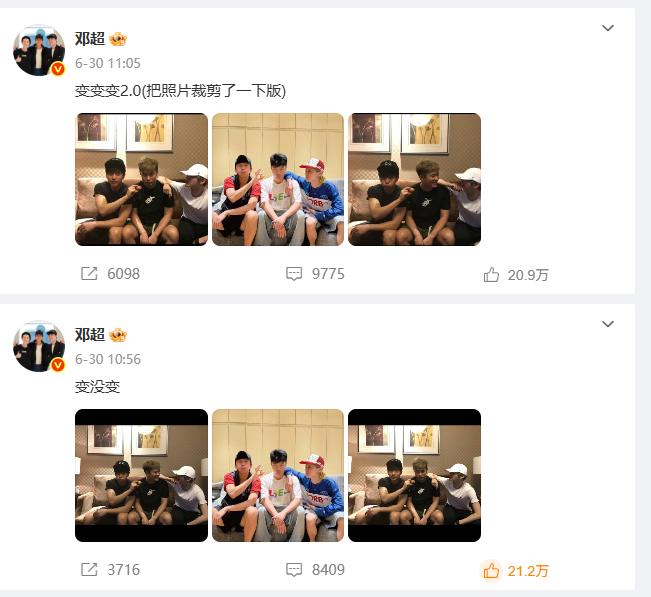
Task: Click the crown member badge on the top post
Action: tap(118, 39)
